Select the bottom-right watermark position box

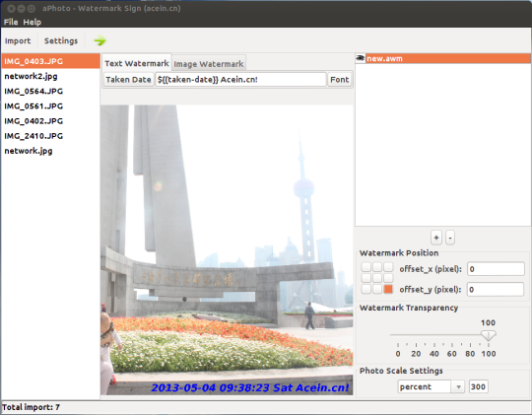(388, 289)
